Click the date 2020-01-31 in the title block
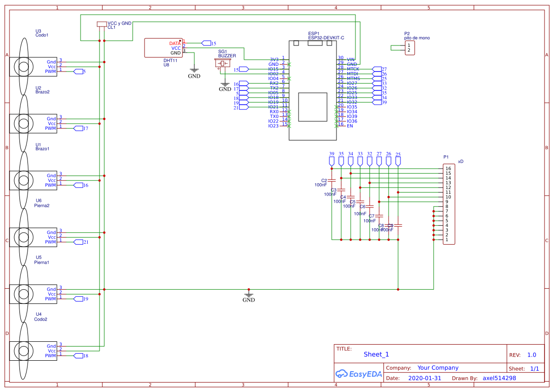 [x=425, y=378]
